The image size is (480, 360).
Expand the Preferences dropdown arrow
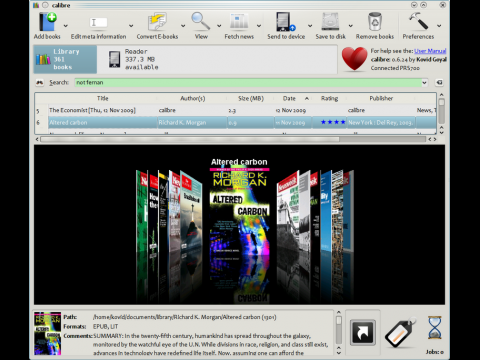tap(439, 26)
